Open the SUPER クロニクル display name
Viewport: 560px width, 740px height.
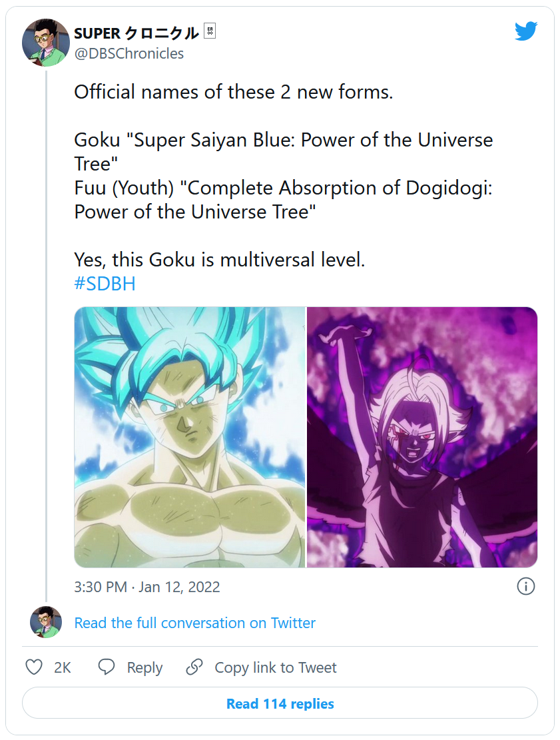[x=137, y=33]
